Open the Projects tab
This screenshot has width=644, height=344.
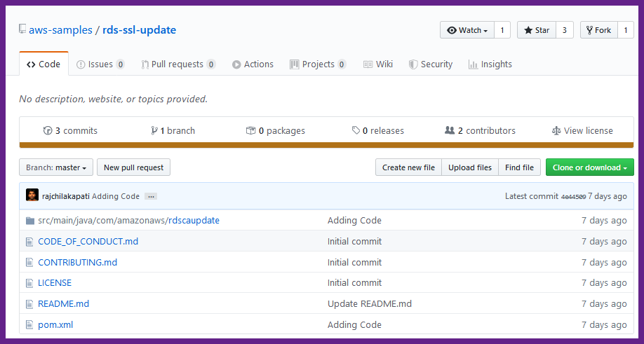(318, 64)
